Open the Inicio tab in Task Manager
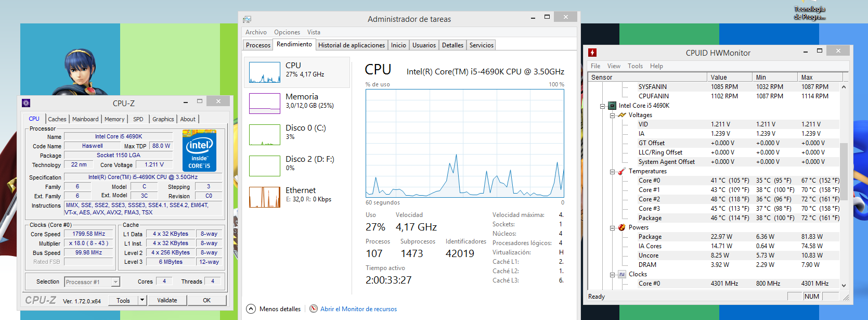This screenshot has height=320, width=868. point(399,45)
